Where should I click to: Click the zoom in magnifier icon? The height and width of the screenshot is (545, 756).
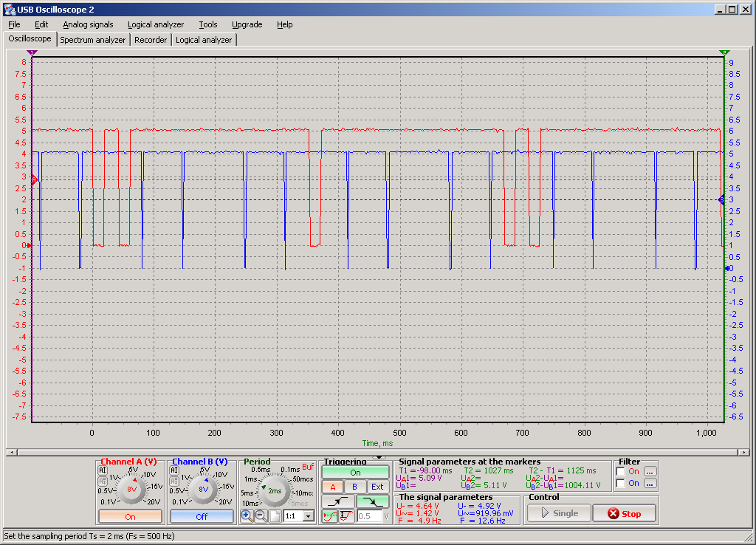click(x=247, y=515)
